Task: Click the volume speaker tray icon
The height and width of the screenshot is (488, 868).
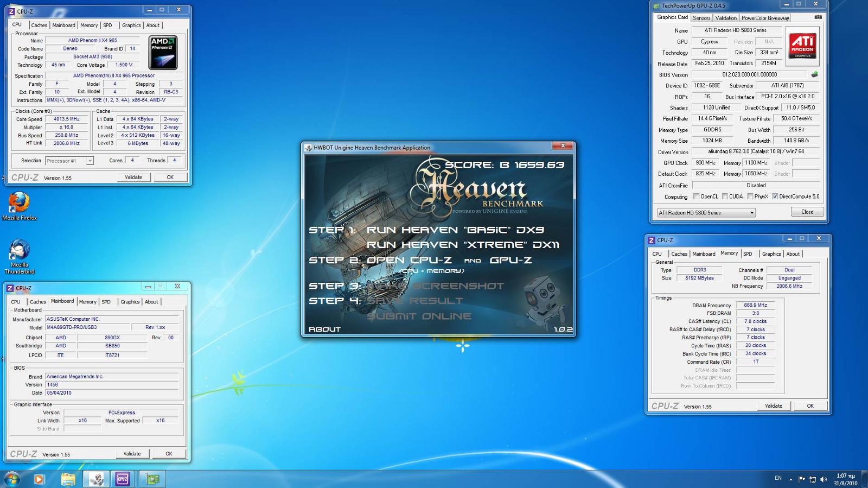Action: point(823,479)
